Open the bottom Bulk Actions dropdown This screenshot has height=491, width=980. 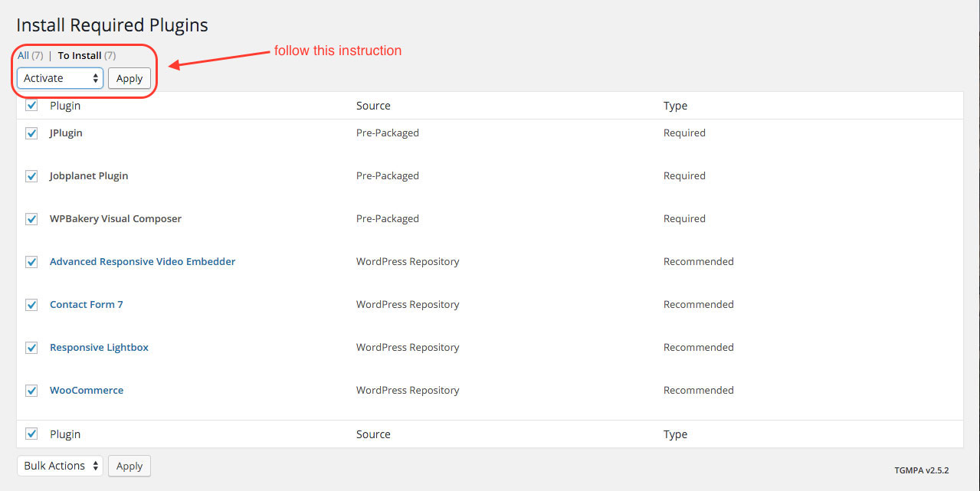click(x=60, y=466)
